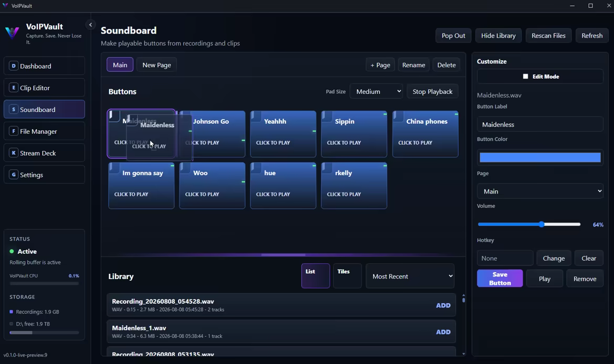Click the blue Button Color swatch
614x364 pixels.
pyautogui.click(x=540, y=157)
